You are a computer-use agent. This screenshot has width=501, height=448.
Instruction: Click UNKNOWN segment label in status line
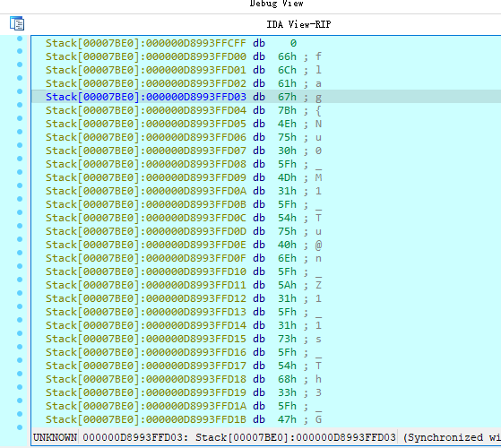tap(55, 437)
